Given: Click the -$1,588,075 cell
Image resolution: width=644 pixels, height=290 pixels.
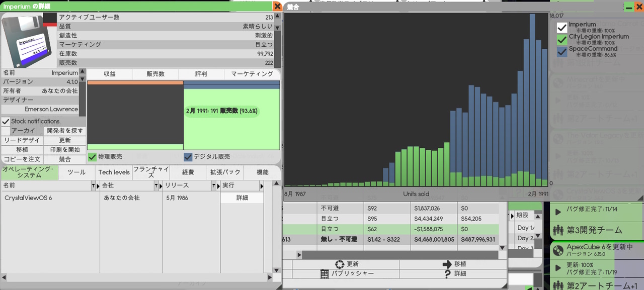Looking at the screenshot, I should (434, 229).
